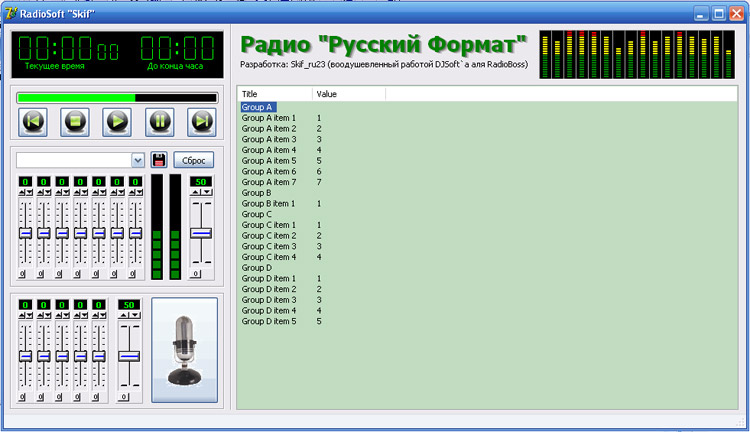Viewport: 750px width, 432px height.
Task: Click the Сброс reset button
Action: click(193, 160)
